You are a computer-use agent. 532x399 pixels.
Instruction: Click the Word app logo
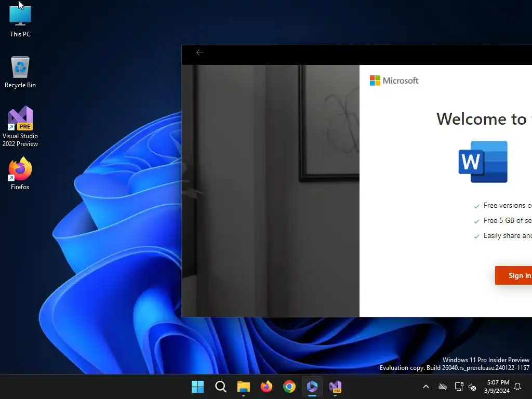point(483,162)
